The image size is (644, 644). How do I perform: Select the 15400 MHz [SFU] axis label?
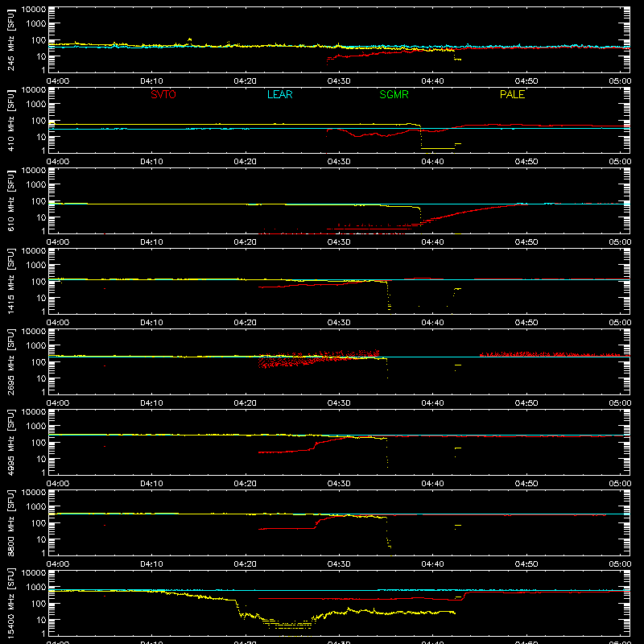coord(10,603)
